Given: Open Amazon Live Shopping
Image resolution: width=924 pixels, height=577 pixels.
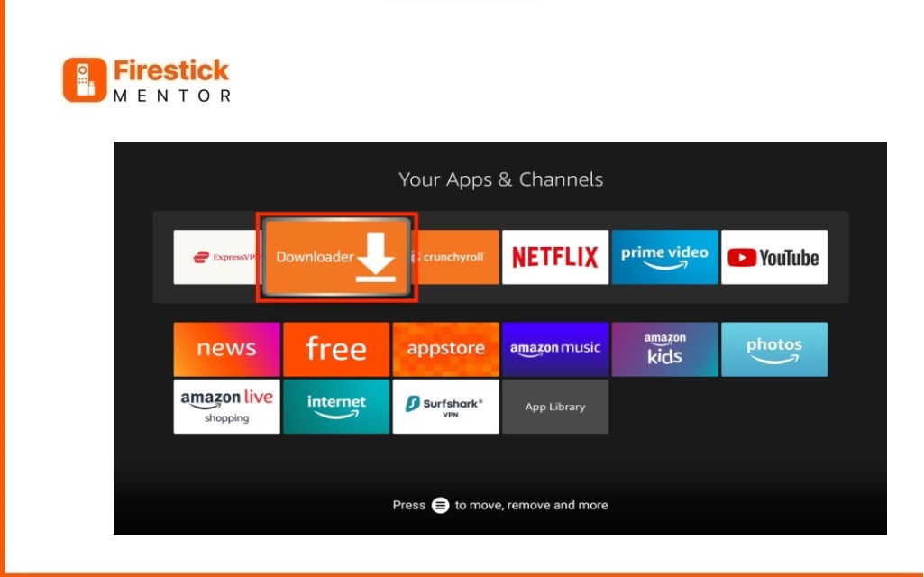Looking at the screenshot, I should 226,406.
